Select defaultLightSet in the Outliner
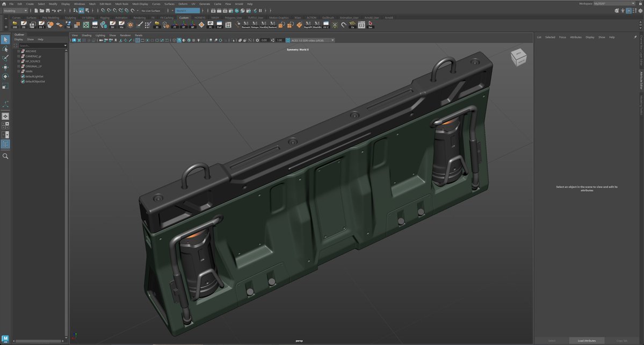Image resolution: width=644 pixels, height=345 pixels. point(34,76)
